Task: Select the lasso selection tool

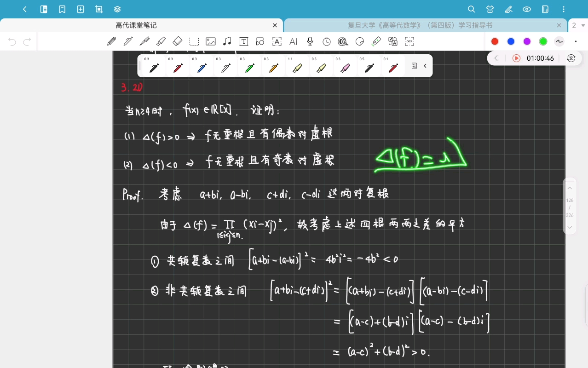Action: point(194,41)
